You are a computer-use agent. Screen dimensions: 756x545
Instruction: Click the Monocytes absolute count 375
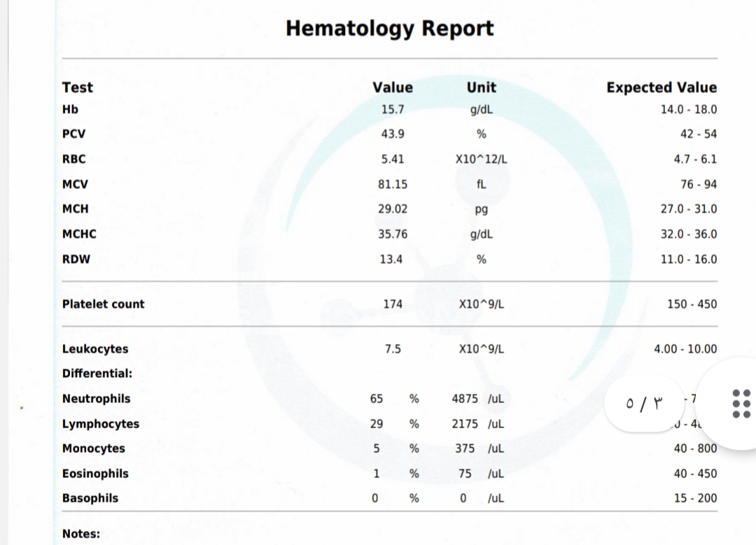[465, 448]
